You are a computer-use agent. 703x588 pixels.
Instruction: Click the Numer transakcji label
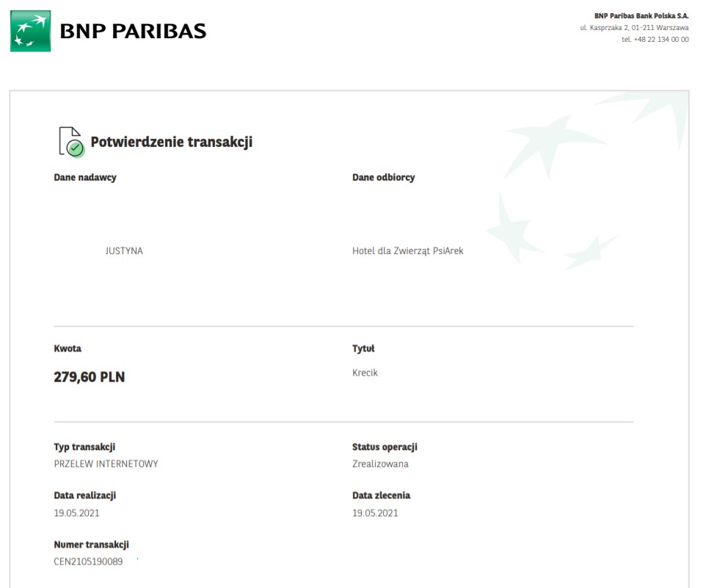92,545
